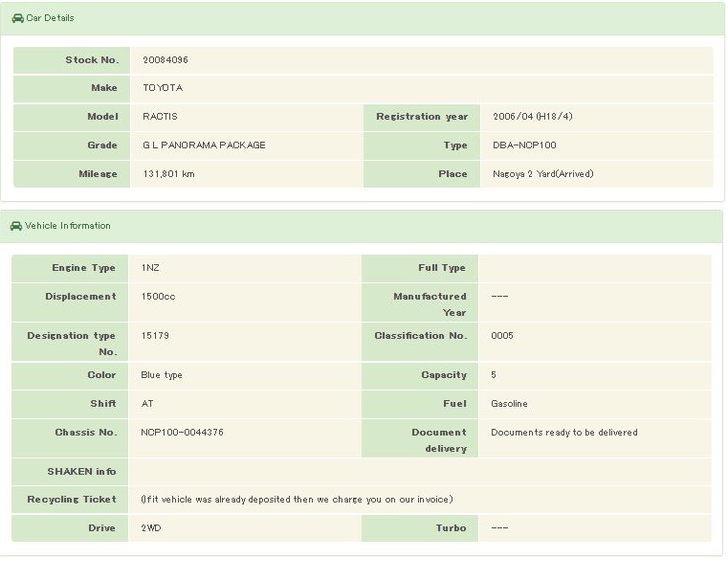728x581 pixels.
Task: Click the 2WD drive value
Action: coord(151,528)
